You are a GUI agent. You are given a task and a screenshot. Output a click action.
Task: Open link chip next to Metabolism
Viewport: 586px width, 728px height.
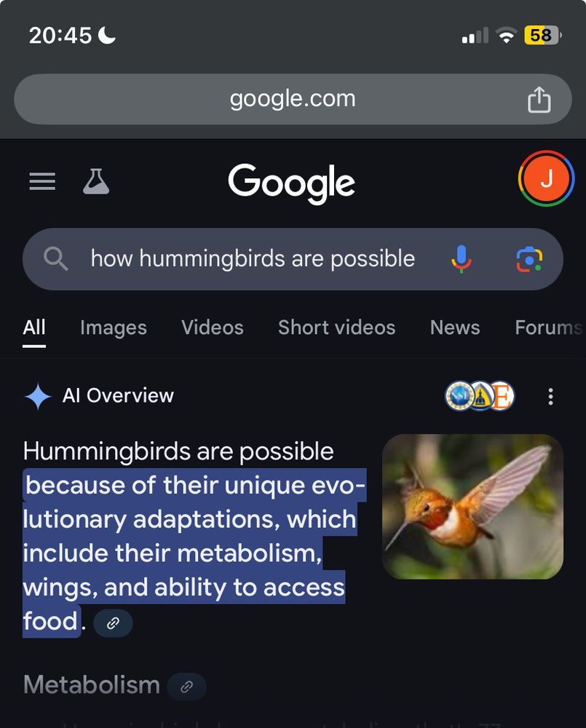186,687
